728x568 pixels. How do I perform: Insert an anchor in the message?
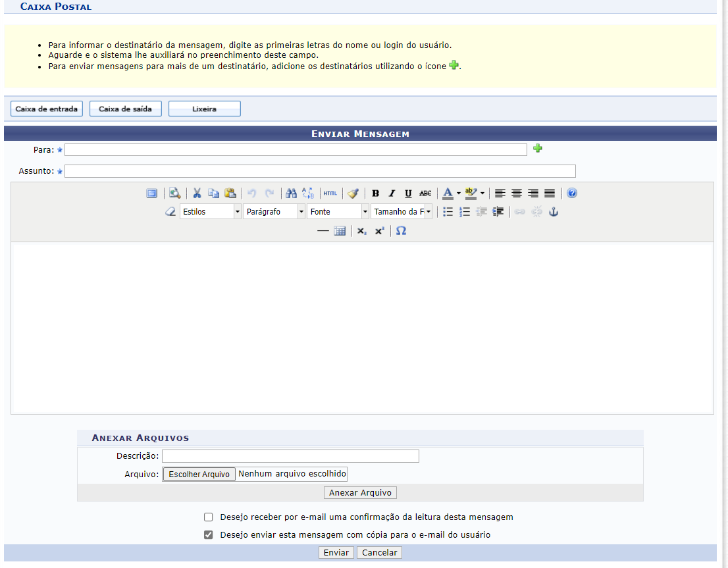[x=554, y=212]
